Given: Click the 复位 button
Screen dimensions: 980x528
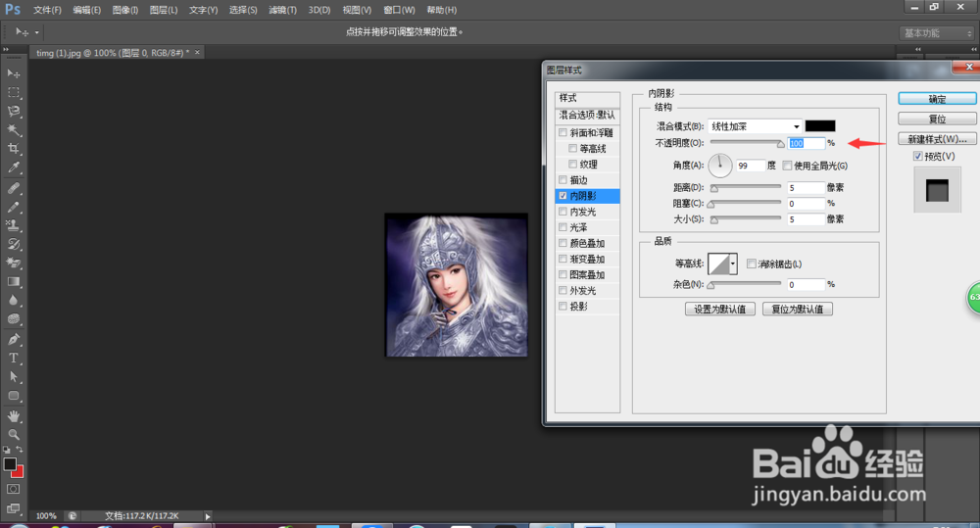Looking at the screenshot, I should coord(937,119).
